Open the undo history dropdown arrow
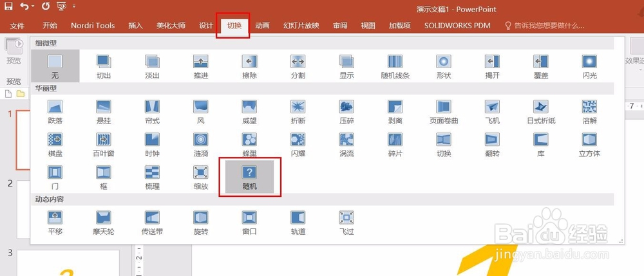This screenshot has height=276, width=644. tap(33, 6)
